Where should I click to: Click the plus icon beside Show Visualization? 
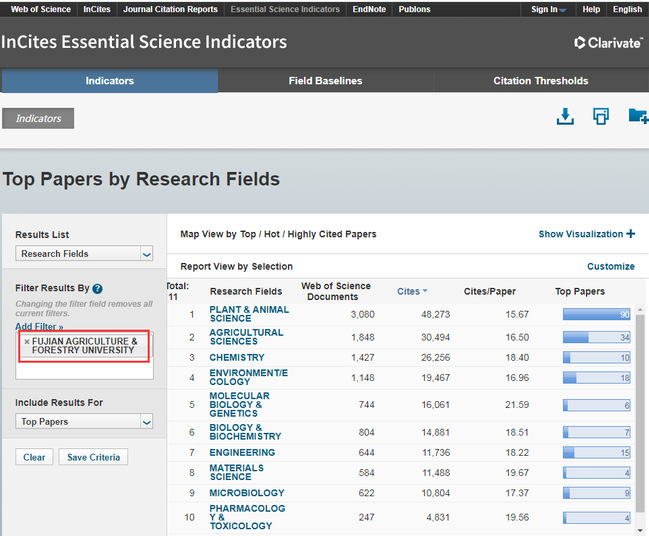[x=631, y=234]
